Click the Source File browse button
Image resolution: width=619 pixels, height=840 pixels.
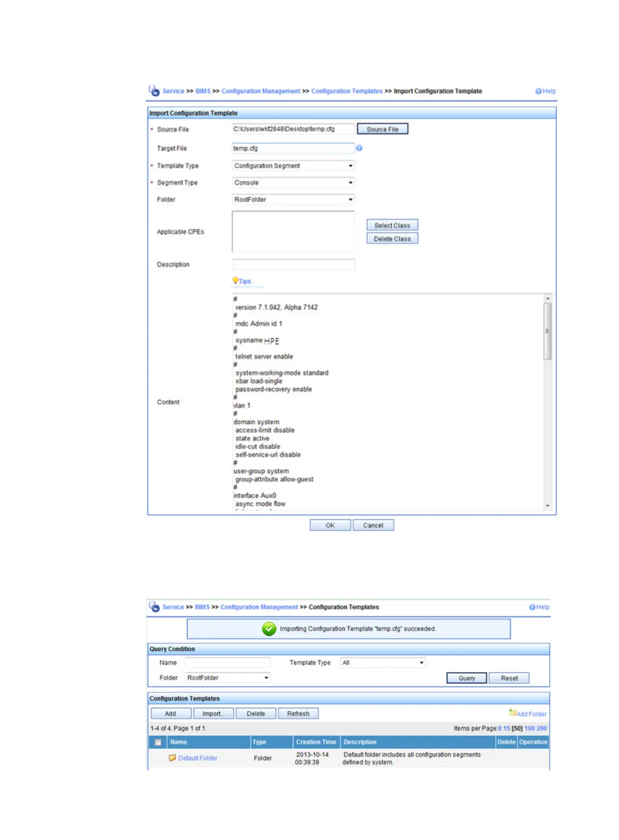[383, 129]
